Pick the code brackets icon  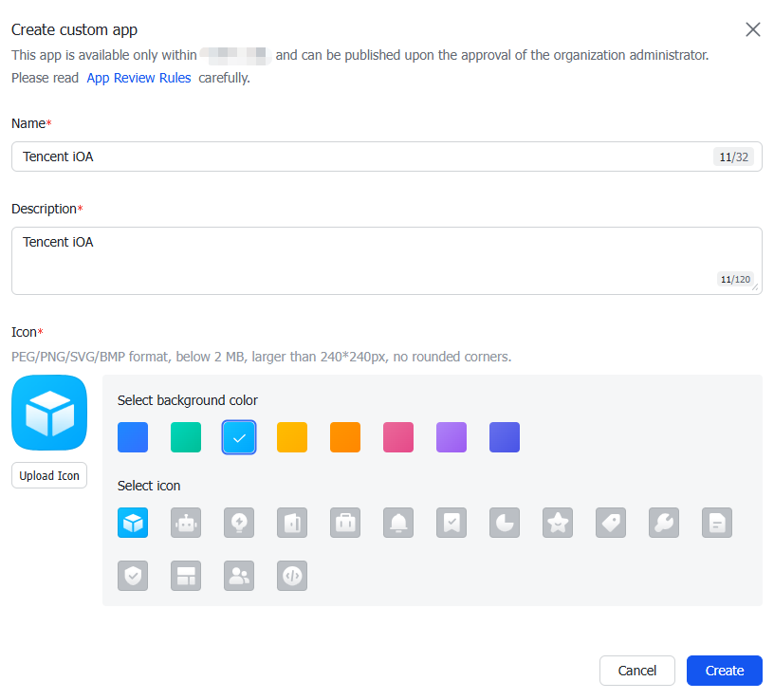(x=292, y=576)
